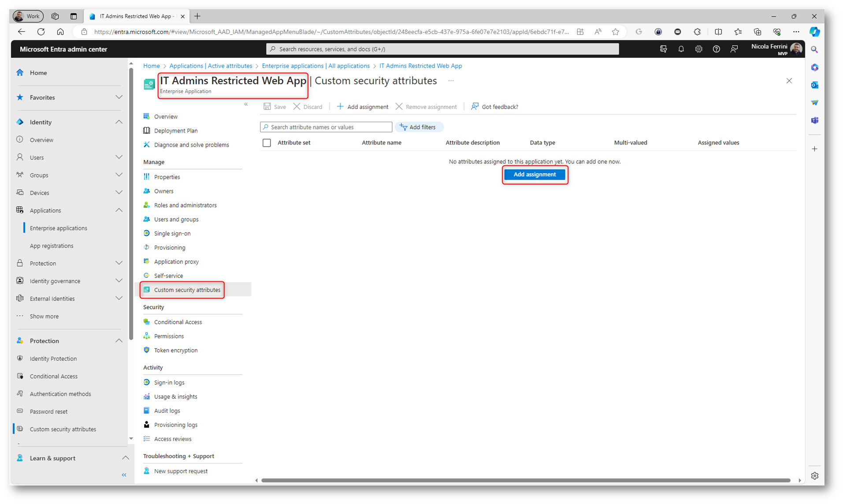Click Show more in left navigation
843x504 pixels.
pyautogui.click(x=44, y=316)
